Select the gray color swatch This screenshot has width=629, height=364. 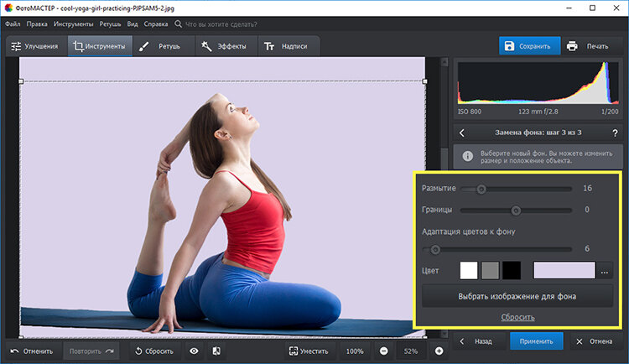pyautogui.click(x=491, y=270)
